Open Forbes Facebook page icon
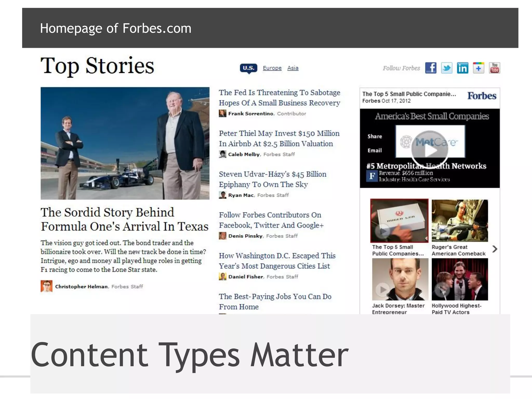532x399 pixels. [x=431, y=68]
